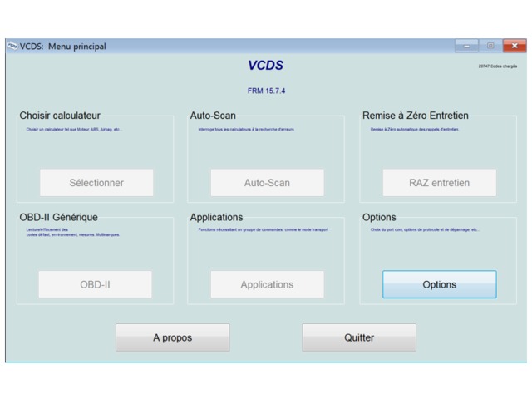Click the VCDS heading text
This screenshot has height=399, width=532.
click(266, 65)
